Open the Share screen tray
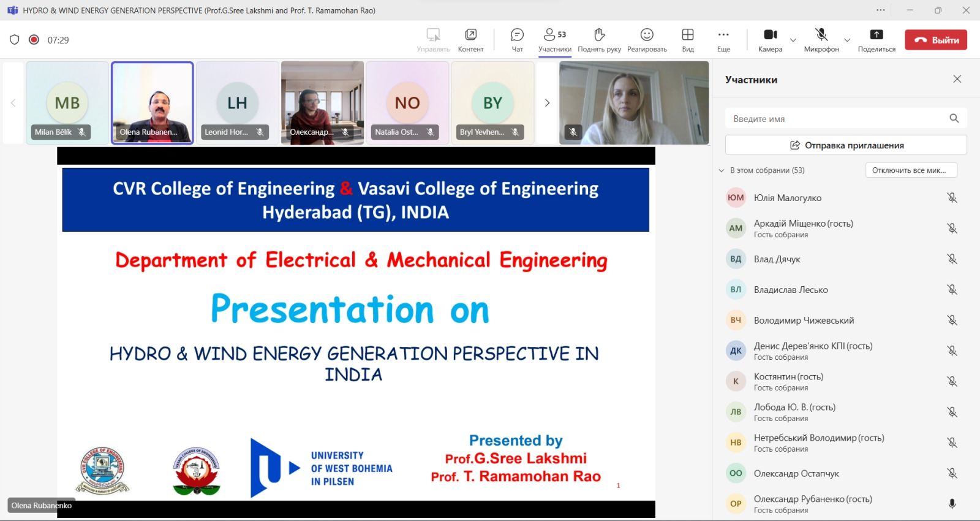Viewport: 980px width, 521px height. pos(876,40)
